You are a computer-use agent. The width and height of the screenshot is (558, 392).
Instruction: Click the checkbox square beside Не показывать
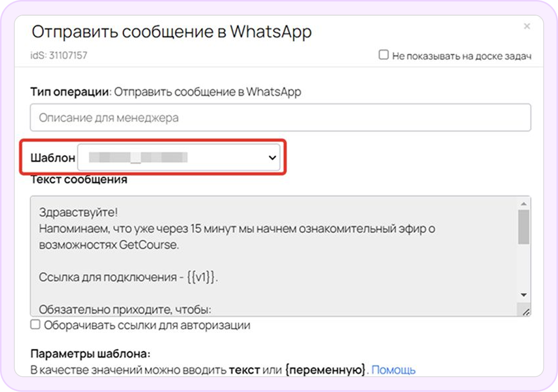385,55
